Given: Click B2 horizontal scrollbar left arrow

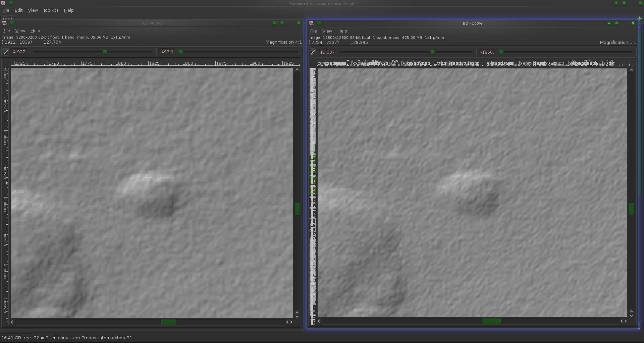Looking at the screenshot, I should pos(319,321).
